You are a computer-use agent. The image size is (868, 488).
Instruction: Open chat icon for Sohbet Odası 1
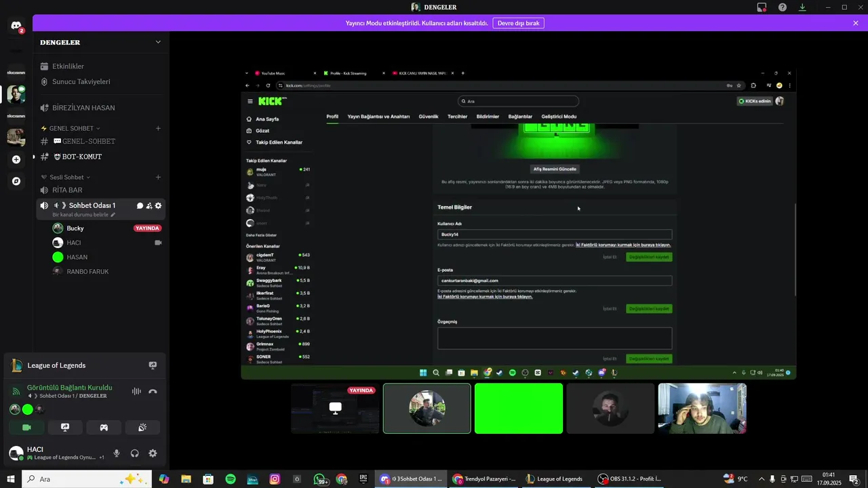tap(140, 205)
